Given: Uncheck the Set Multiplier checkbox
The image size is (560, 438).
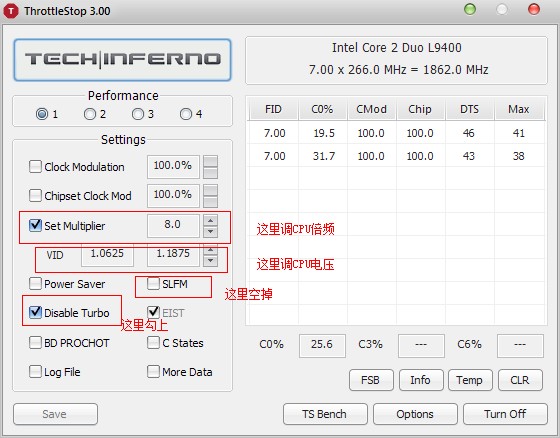Looking at the screenshot, I should coord(35,225).
